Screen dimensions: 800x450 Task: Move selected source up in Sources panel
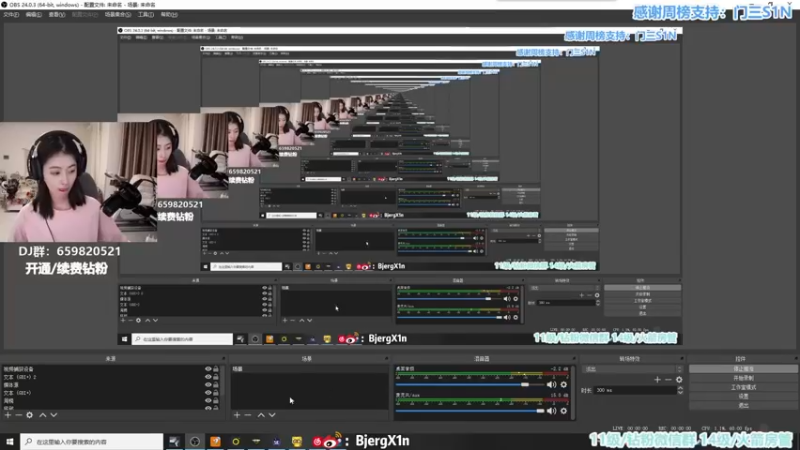pyautogui.click(x=43, y=415)
